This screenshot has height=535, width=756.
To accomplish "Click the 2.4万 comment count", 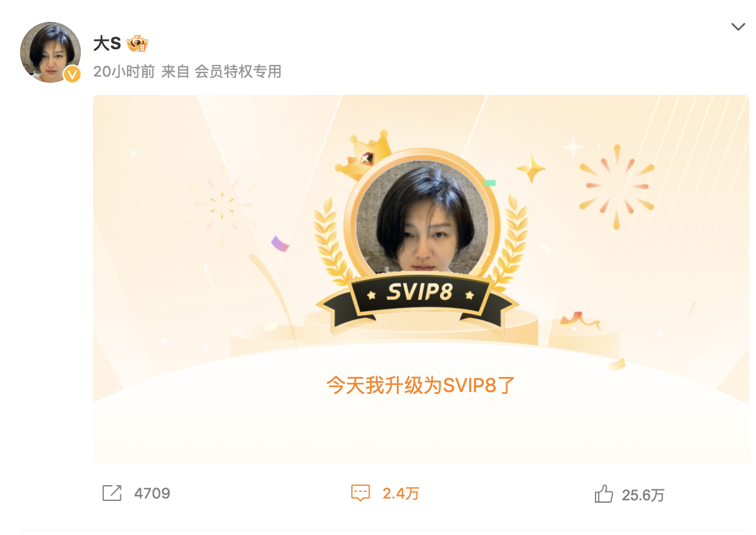I will click(400, 494).
